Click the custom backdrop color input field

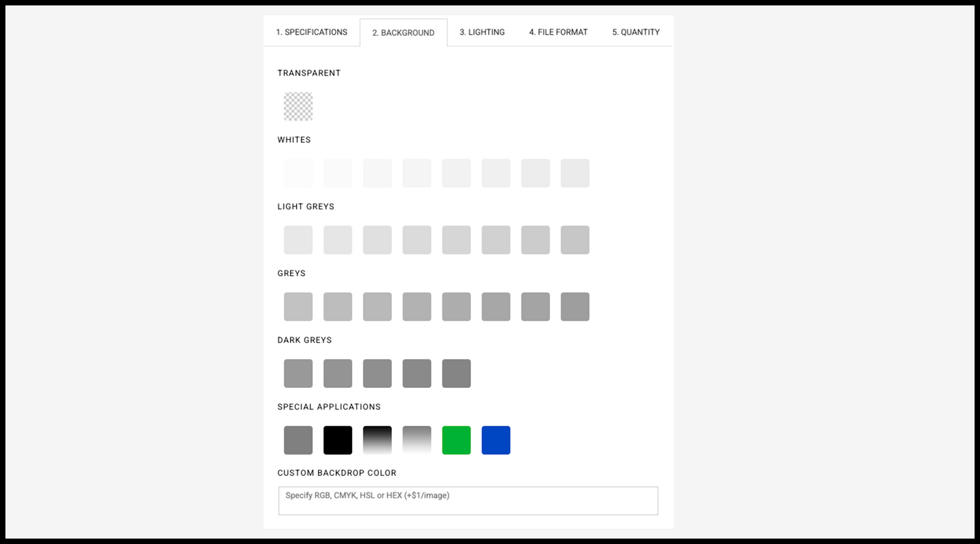tap(468, 500)
